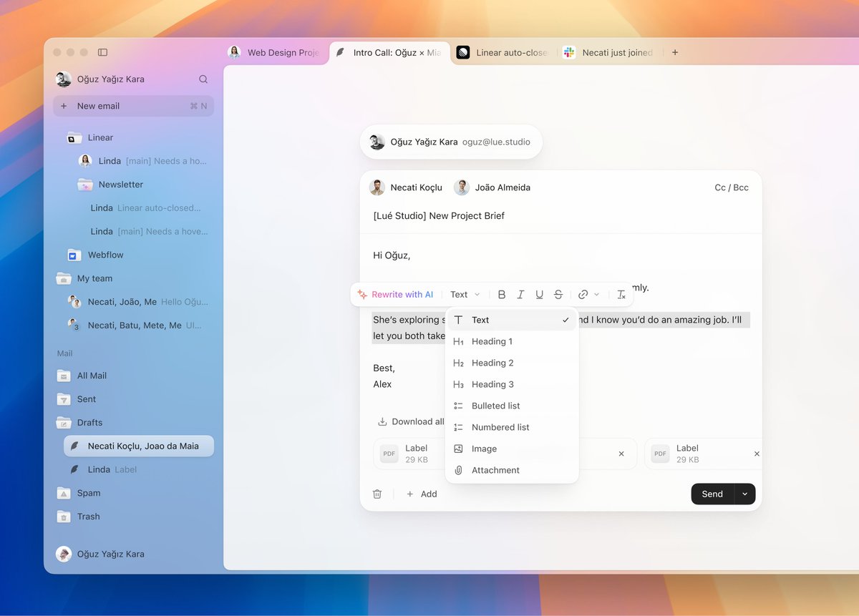Click the Send button
This screenshot has height=616, width=859.
point(712,494)
